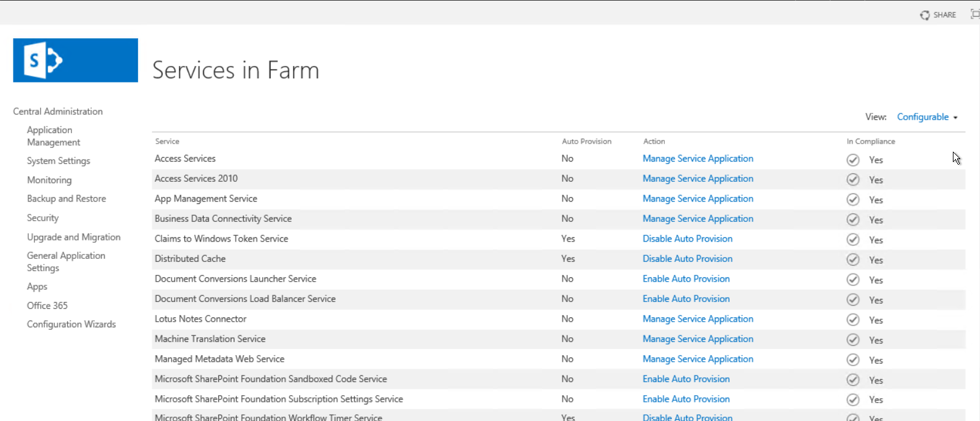Image resolution: width=980 pixels, height=421 pixels.
Task: Manage Service Application for Lotus Notes Connector
Action: pyautogui.click(x=698, y=319)
